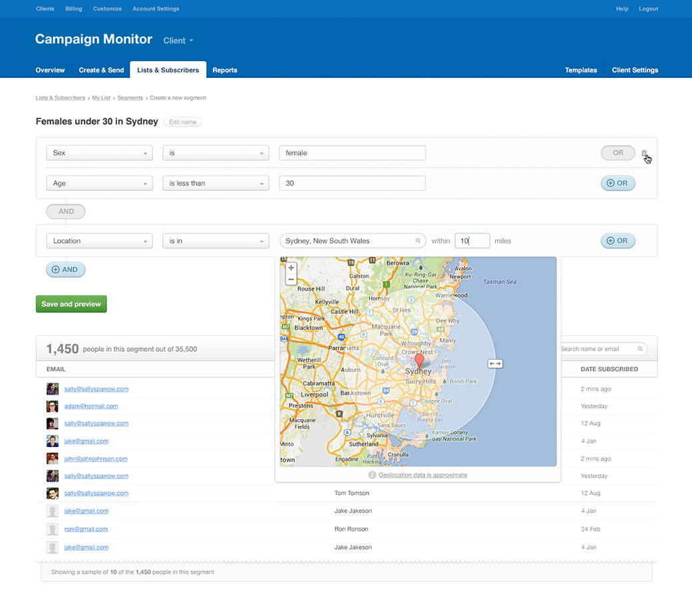Click the location search magnifier icon
The height and width of the screenshot is (616, 692).
point(417,241)
